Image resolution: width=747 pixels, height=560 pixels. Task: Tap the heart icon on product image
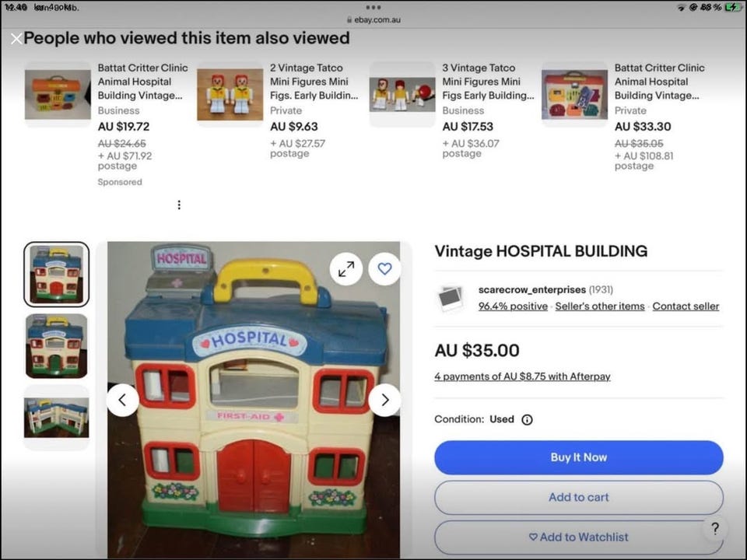coord(384,269)
